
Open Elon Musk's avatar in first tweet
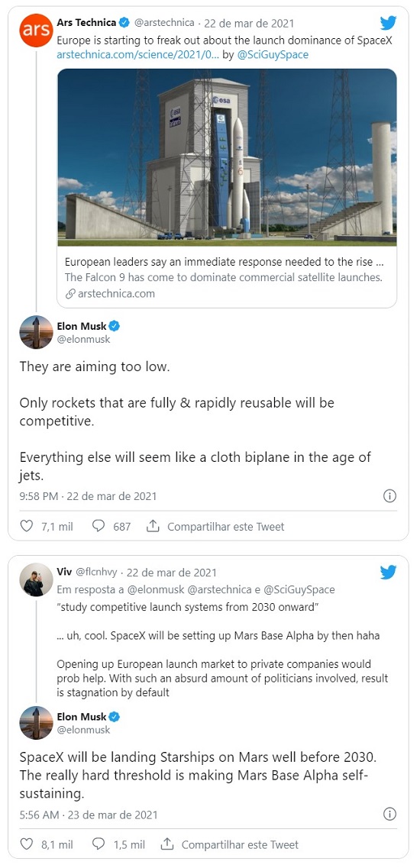(x=36, y=332)
